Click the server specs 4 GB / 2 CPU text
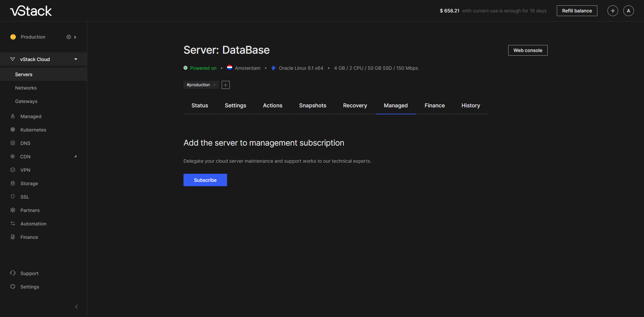The height and width of the screenshot is (317, 644). 376,68
